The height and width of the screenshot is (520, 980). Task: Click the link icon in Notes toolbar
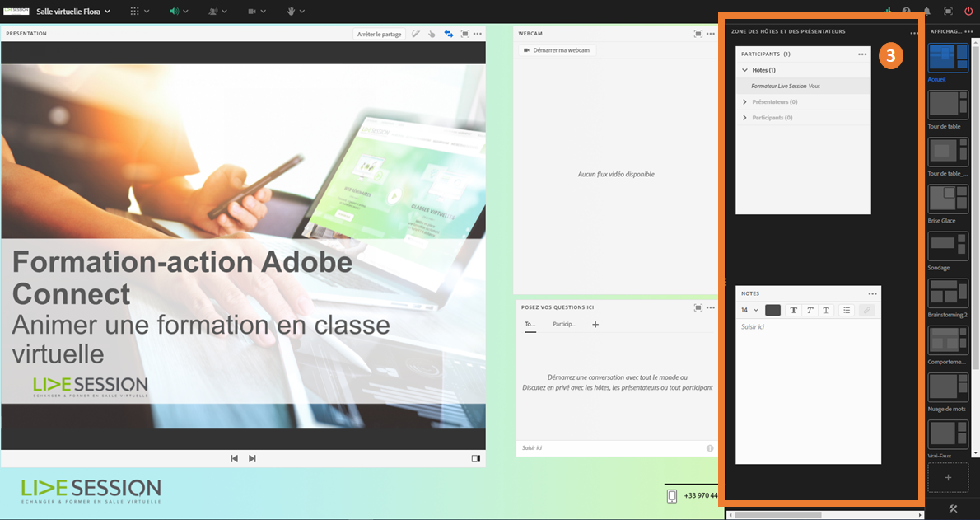coord(867,311)
